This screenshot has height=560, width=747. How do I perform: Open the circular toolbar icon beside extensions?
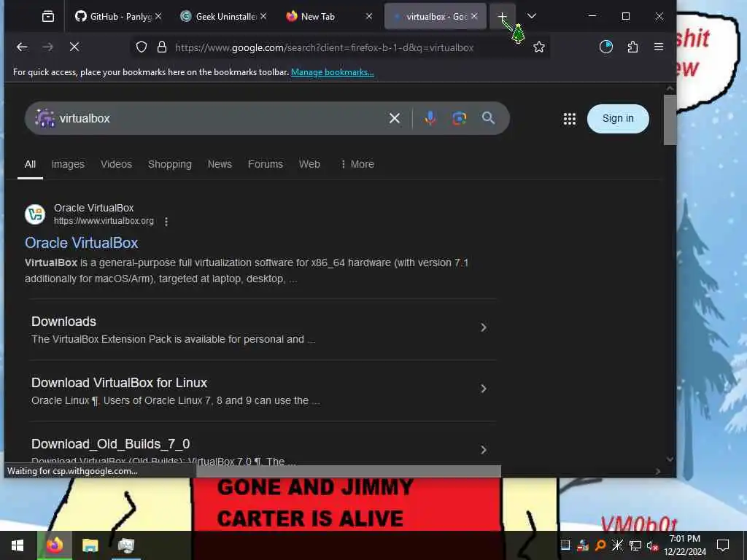(x=606, y=47)
